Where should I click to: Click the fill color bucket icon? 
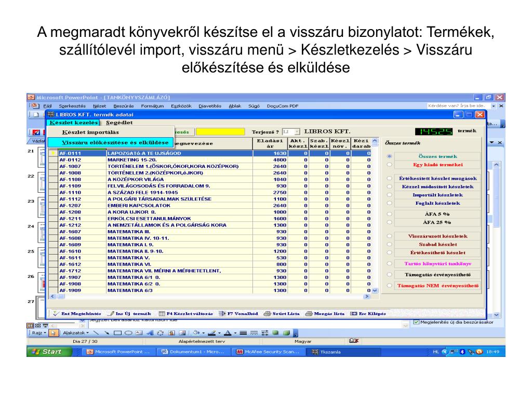[196, 333]
